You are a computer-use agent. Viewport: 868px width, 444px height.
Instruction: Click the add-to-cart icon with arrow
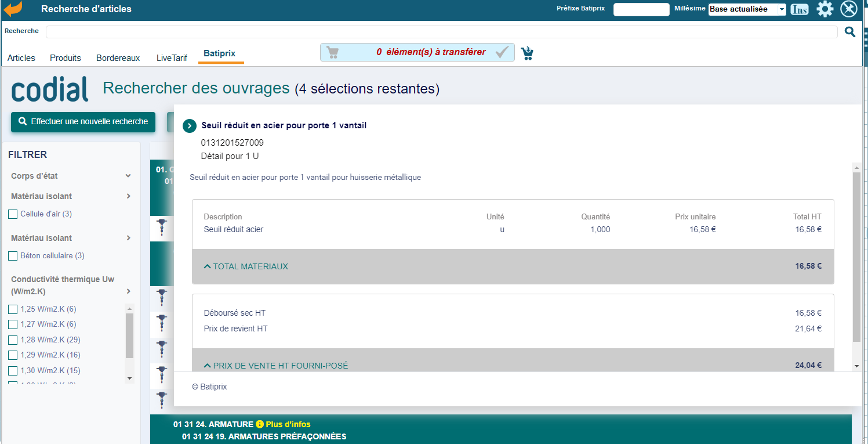[x=527, y=53]
